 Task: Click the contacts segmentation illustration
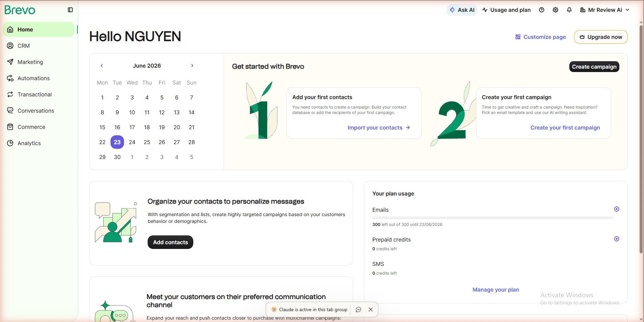tap(116, 222)
